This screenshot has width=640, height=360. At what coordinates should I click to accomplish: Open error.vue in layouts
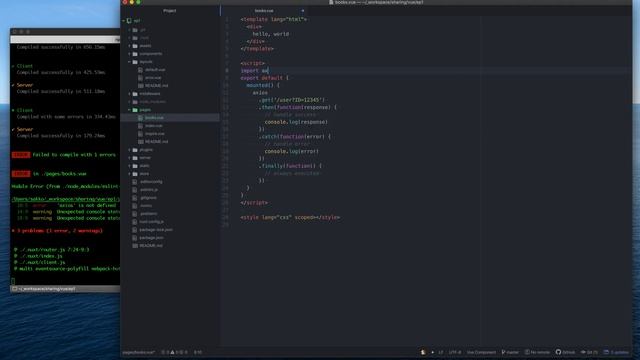coord(153,78)
